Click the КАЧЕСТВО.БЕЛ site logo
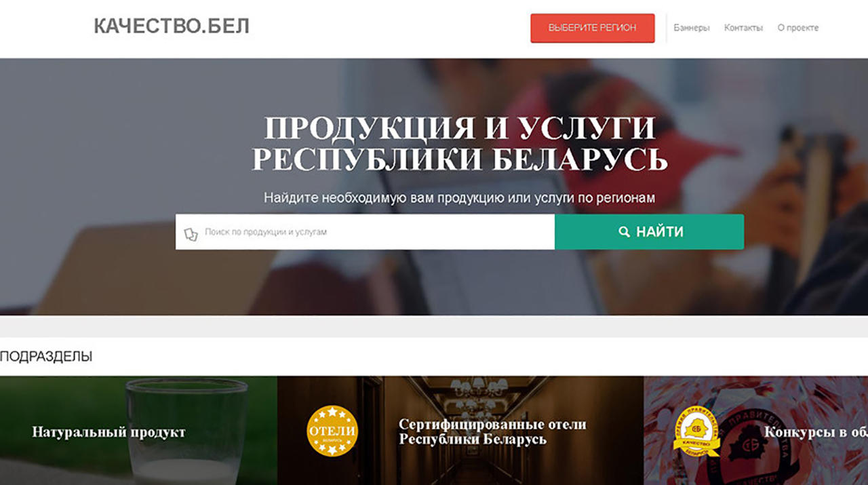 [172, 26]
